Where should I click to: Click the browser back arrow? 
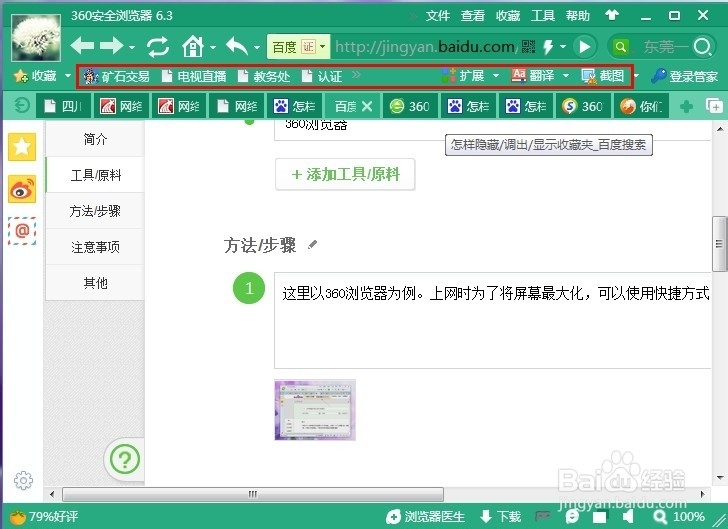[82, 46]
